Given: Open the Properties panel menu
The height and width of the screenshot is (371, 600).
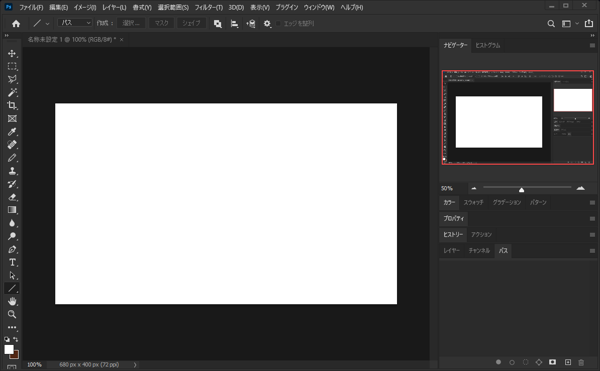Looking at the screenshot, I should (x=592, y=219).
